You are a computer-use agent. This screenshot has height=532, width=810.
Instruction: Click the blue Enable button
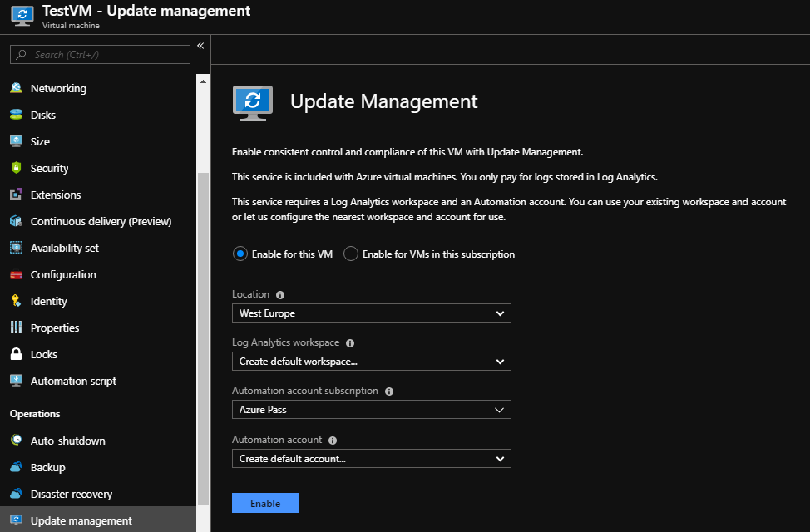click(265, 503)
